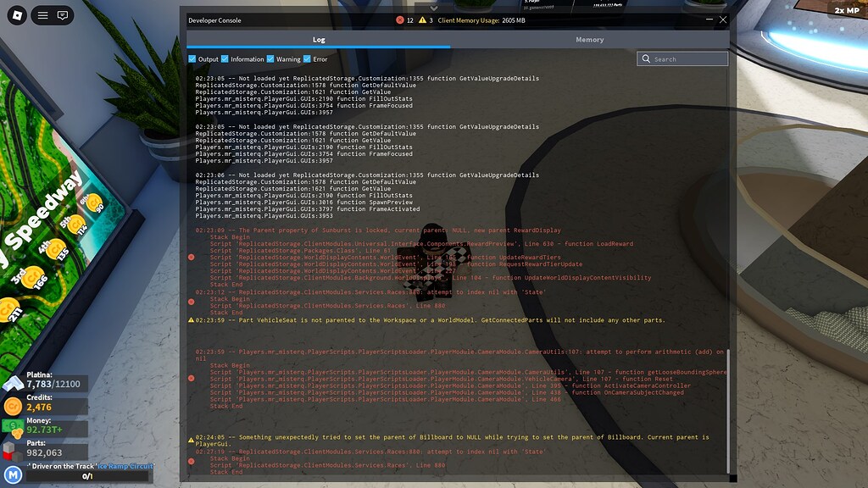The image size is (868, 488).
Task: Uncheck the Error filter checkbox
Action: pos(307,58)
